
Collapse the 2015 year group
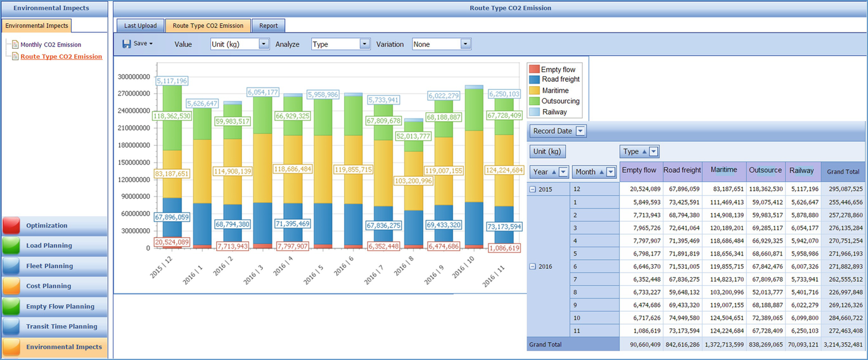(533, 190)
